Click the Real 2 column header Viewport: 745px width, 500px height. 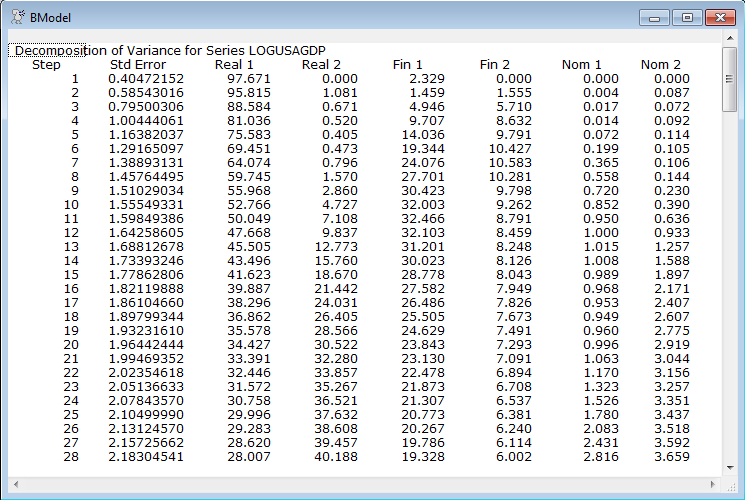(x=322, y=65)
